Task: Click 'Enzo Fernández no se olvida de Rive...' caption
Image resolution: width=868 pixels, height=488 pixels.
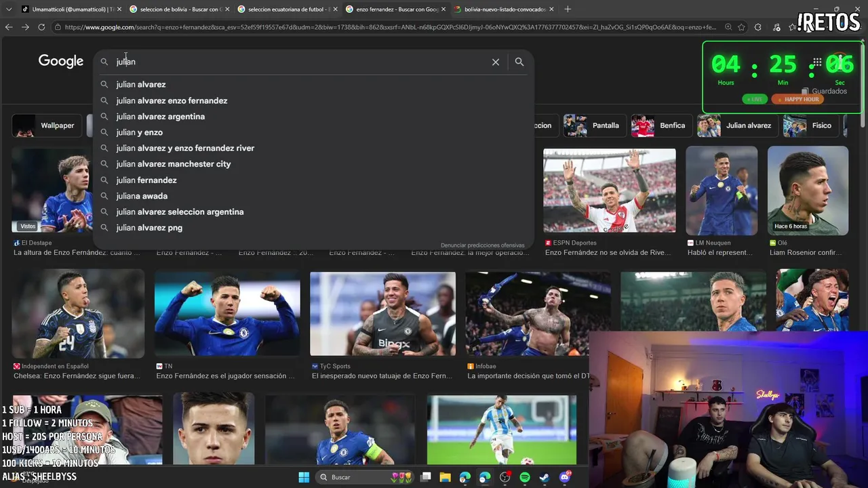Action: pyautogui.click(x=608, y=253)
